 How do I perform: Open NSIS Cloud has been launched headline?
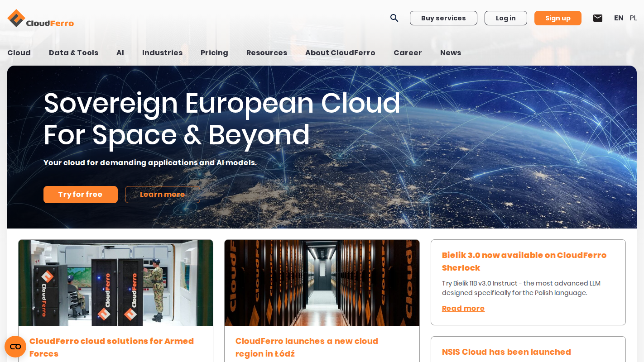506,352
